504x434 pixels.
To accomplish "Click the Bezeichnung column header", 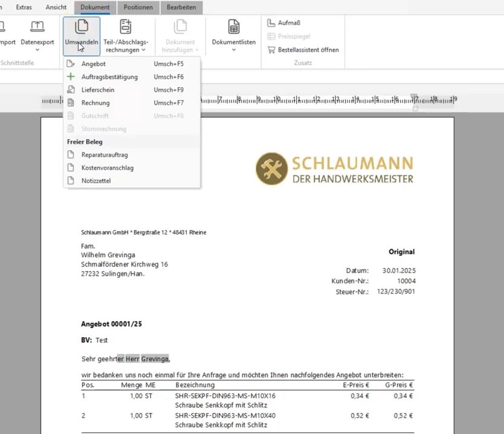I will coord(195,385).
